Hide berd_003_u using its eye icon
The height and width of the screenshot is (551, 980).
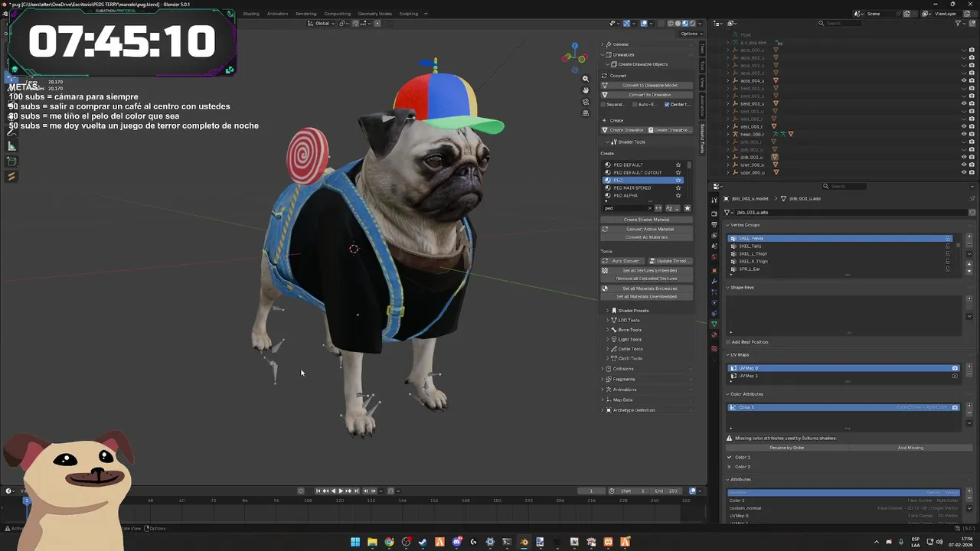tap(963, 103)
